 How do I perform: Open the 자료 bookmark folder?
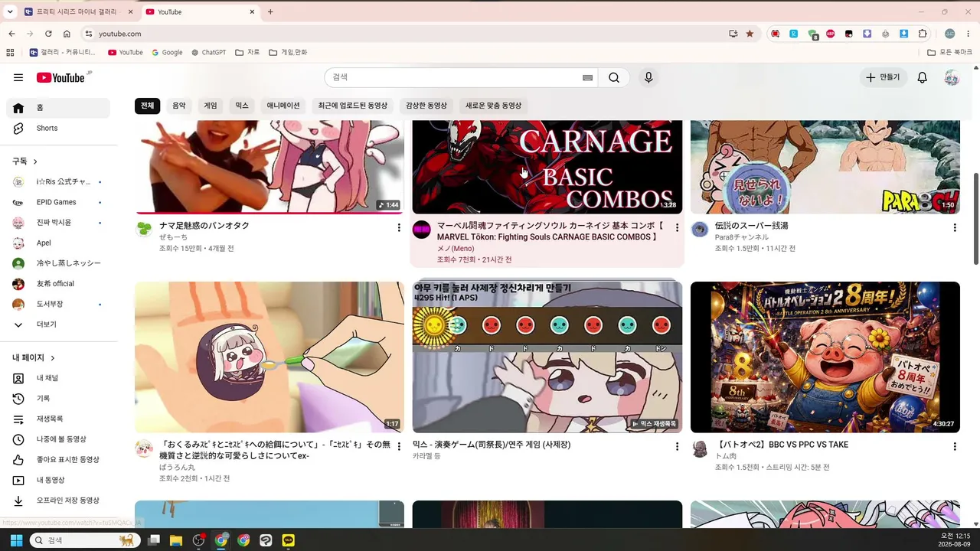tap(247, 52)
